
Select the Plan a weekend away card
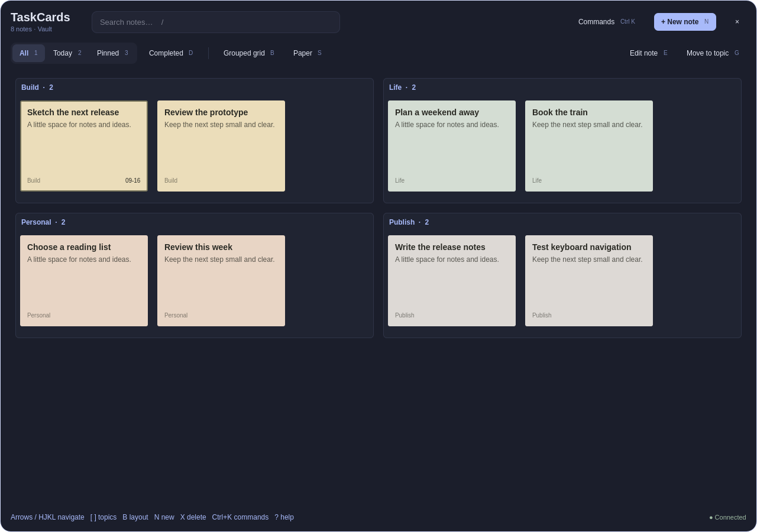[452, 146]
